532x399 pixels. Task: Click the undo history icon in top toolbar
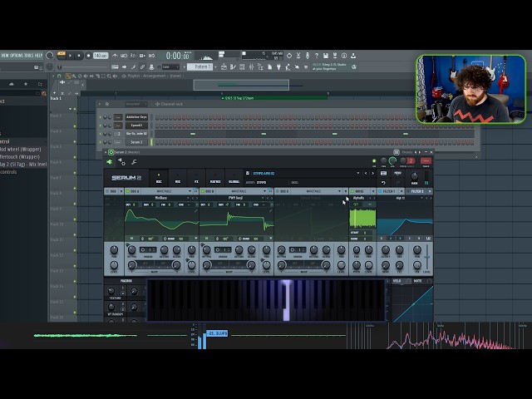(x=289, y=56)
